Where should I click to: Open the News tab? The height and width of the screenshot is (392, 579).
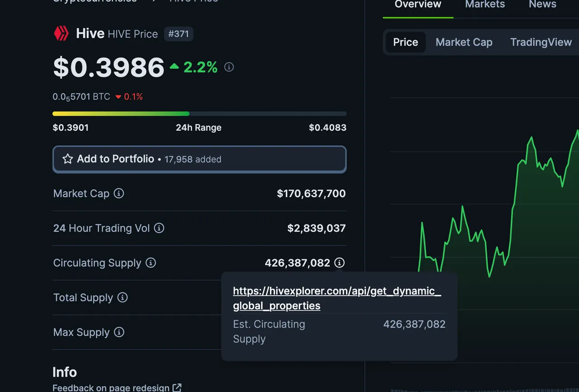(x=542, y=5)
